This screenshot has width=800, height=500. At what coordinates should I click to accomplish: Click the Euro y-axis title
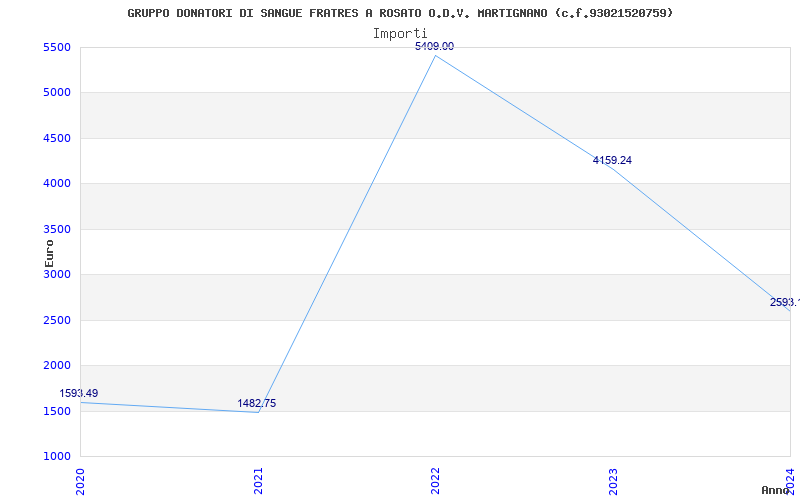[49, 254]
